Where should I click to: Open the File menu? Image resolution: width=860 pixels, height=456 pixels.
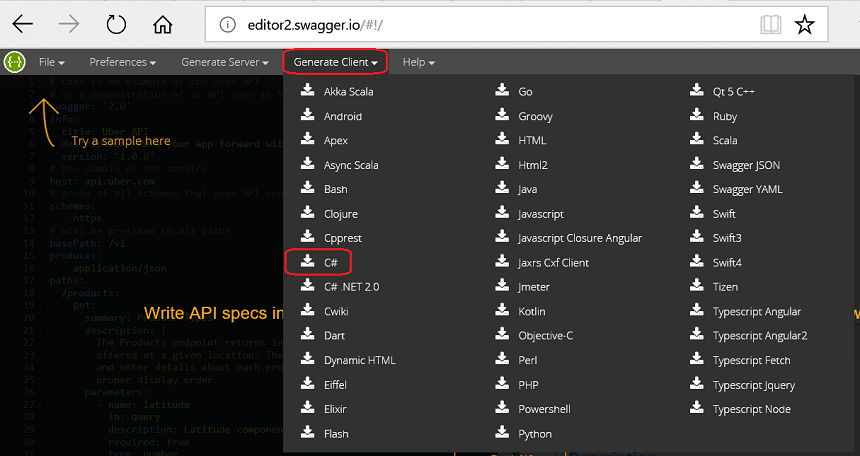[x=52, y=63]
